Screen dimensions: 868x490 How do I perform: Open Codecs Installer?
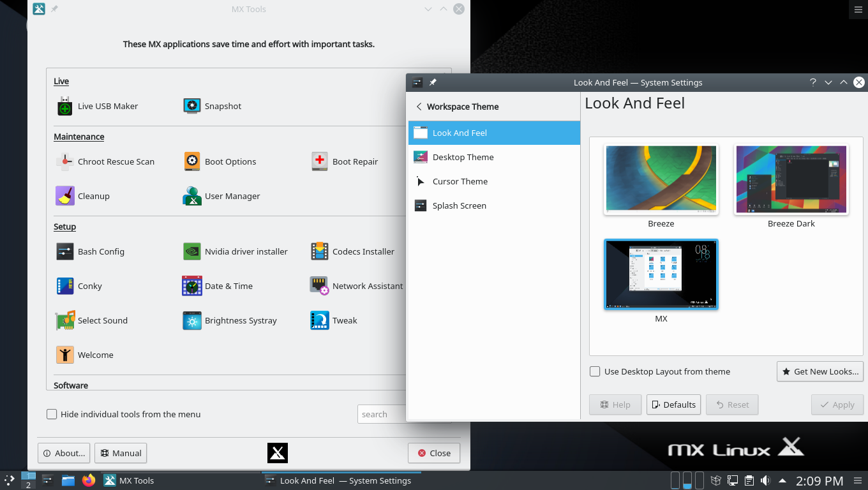point(352,251)
